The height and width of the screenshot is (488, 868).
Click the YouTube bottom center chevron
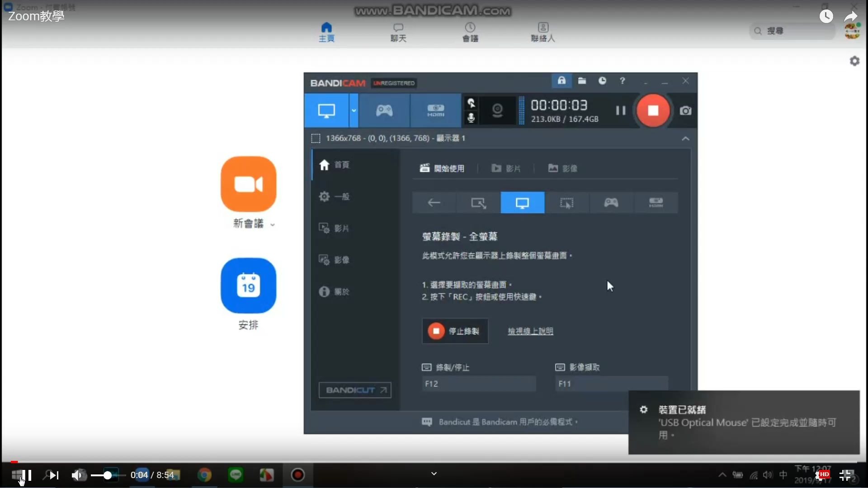434,474
